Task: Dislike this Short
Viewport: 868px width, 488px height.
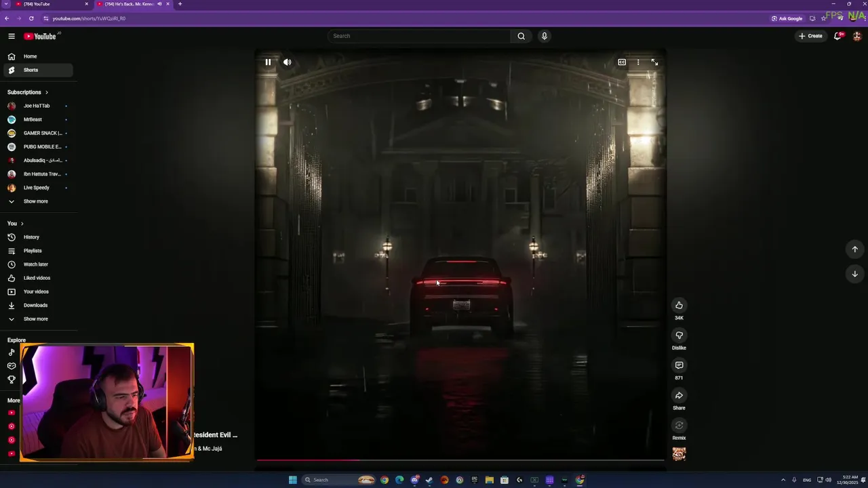Action: pyautogui.click(x=679, y=335)
